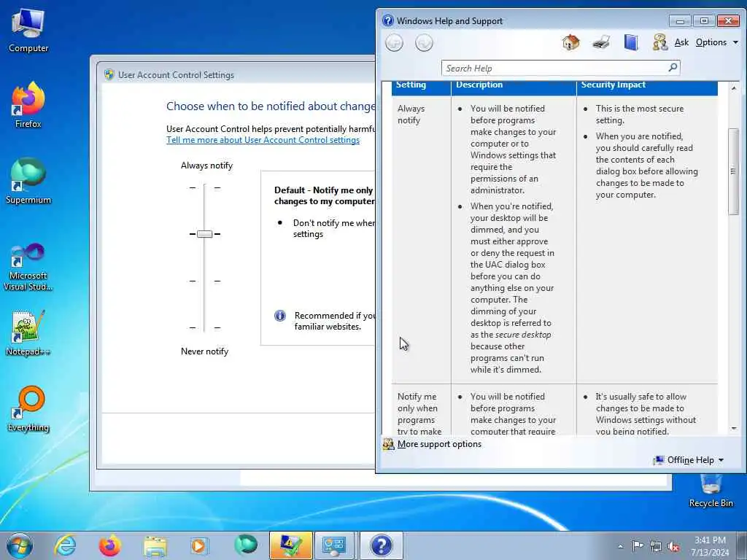Open the Ask support people icon
The height and width of the screenshot is (560, 747).
click(659, 42)
